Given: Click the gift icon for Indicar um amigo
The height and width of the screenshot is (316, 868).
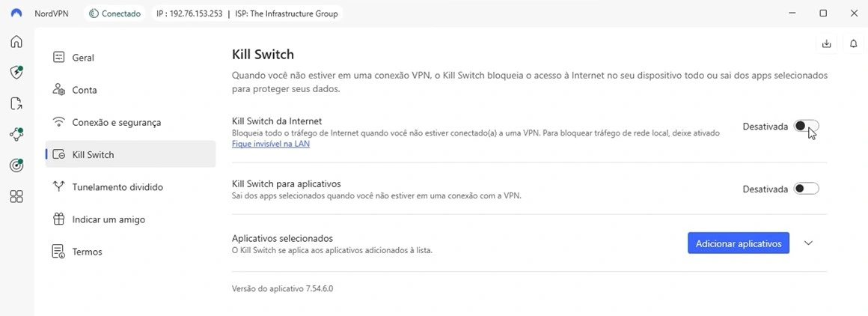Looking at the screenshot, I should (x=58, y=219).
